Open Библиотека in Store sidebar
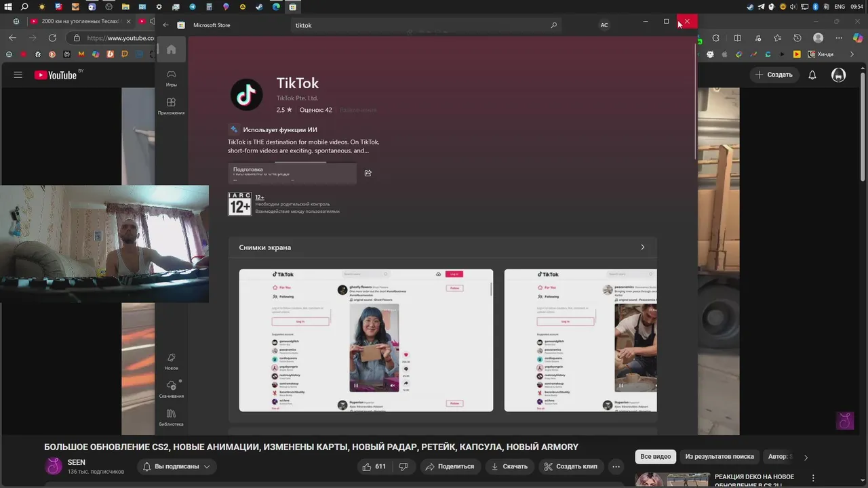Viewport: 868px width, 488px height. pos(171,418)
